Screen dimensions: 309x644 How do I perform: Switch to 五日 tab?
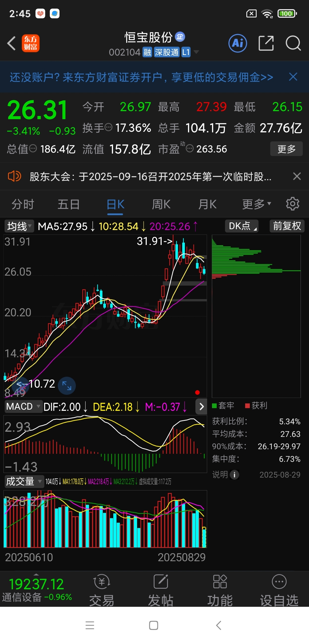[69, 204]
